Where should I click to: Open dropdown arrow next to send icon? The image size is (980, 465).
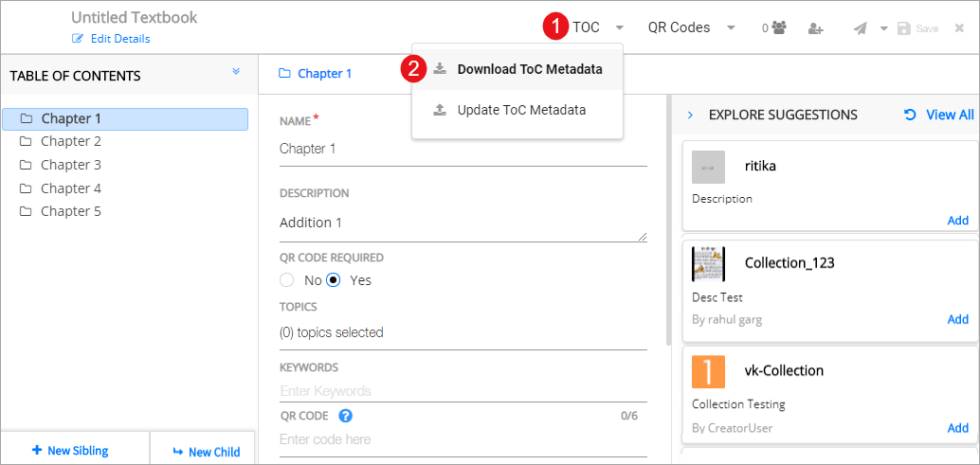pos(883,28)
